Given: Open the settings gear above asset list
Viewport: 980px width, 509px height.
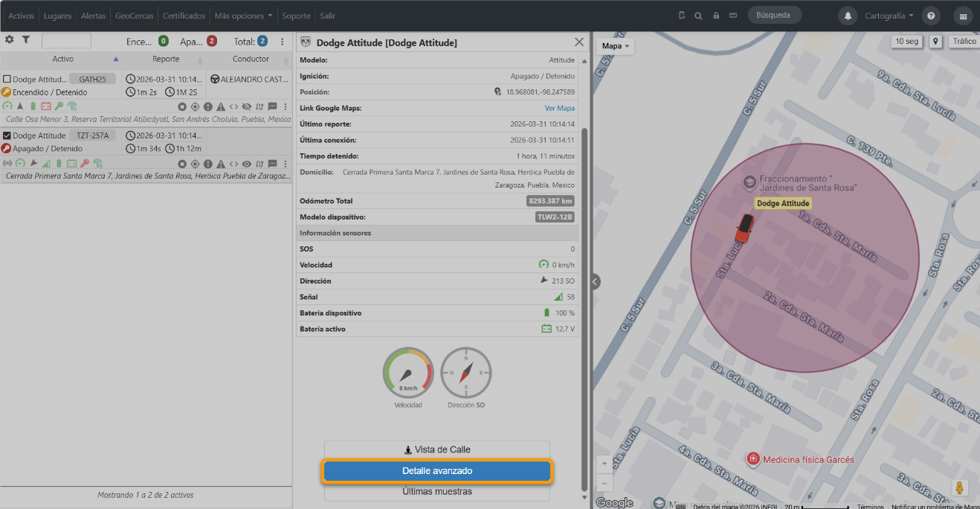Looking at the screenshot, I should [10, 40].
